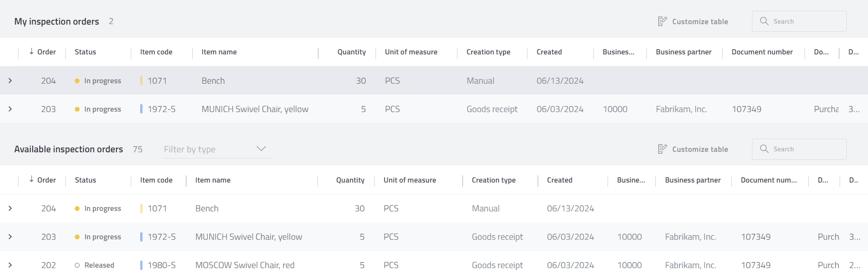This screenshot has width=868, height=279.
Task: Click the Customize table pencil icon in Available inspection orders
Action: point(662,149)
